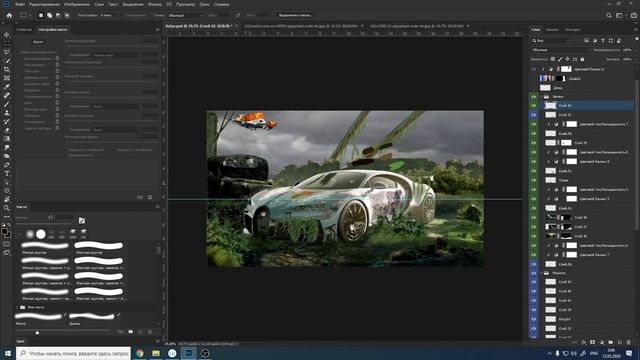This screenshot has height=360, width=640.
Task: Collapse the Машина layer group
Action: pyautogui.click(x=542, y=273)
